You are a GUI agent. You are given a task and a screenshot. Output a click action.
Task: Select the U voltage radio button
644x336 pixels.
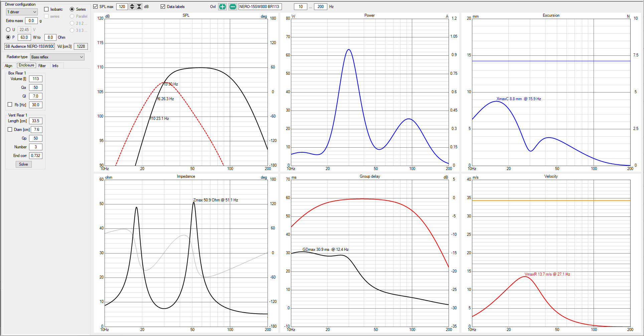click(x=8, y=29)
